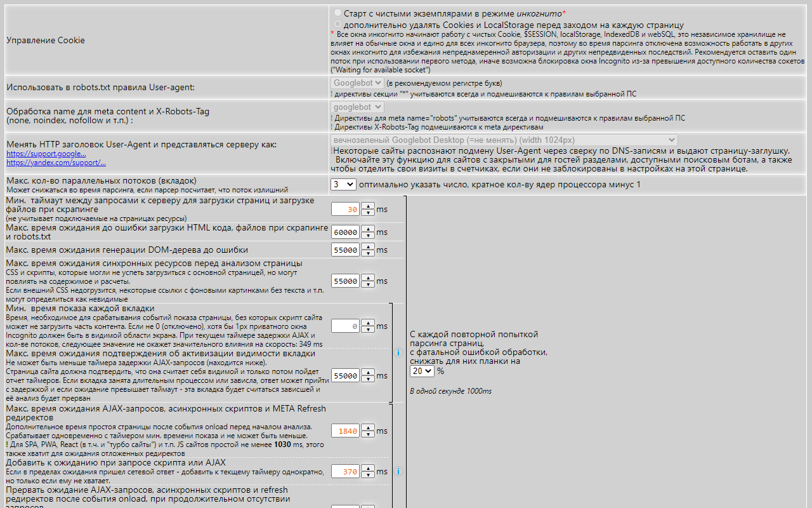
Task: Decrease the 370 ms added wait value
Action: tap(367, 475)
